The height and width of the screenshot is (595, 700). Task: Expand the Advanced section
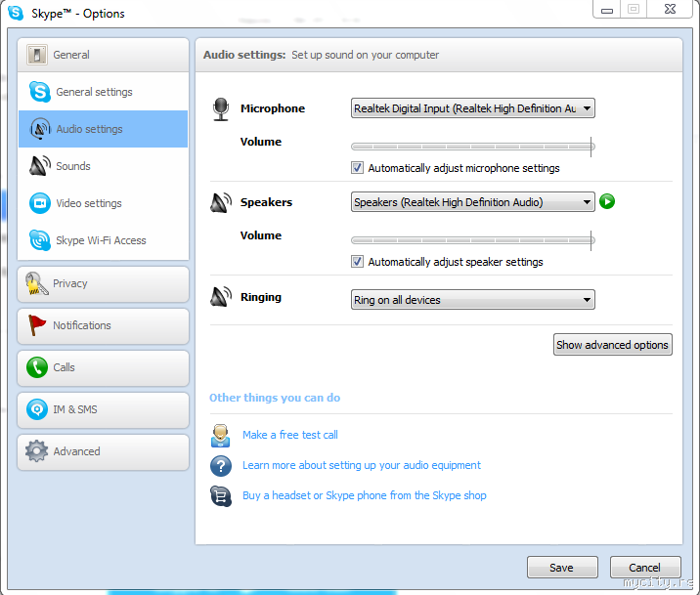103,451
